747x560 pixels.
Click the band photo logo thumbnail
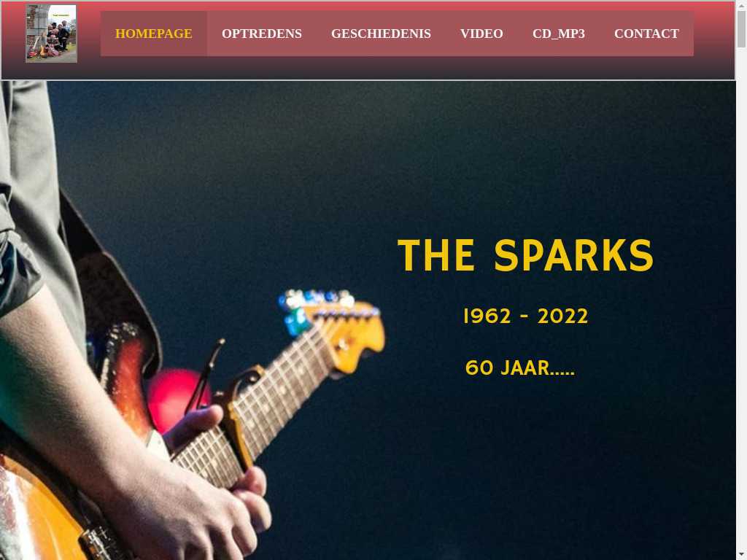[52, 34]
